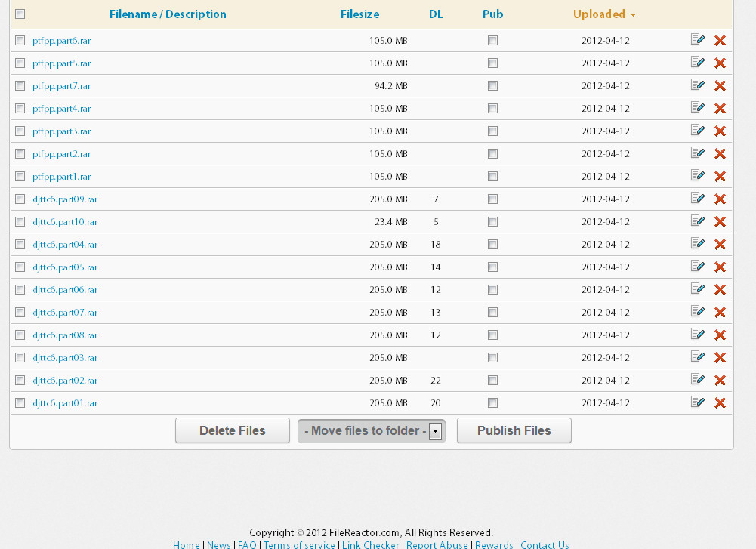This screenshot has height=549, width=756.
Task: Delete djttc6.part10.rar with red X
Action: [x=720, y=222]
